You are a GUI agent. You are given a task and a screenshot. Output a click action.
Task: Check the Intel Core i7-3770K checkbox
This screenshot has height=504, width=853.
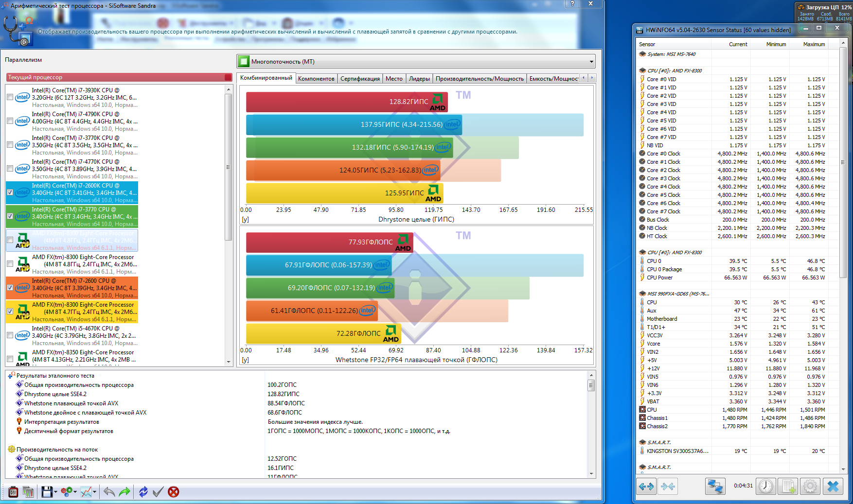(x=10, y=145)
